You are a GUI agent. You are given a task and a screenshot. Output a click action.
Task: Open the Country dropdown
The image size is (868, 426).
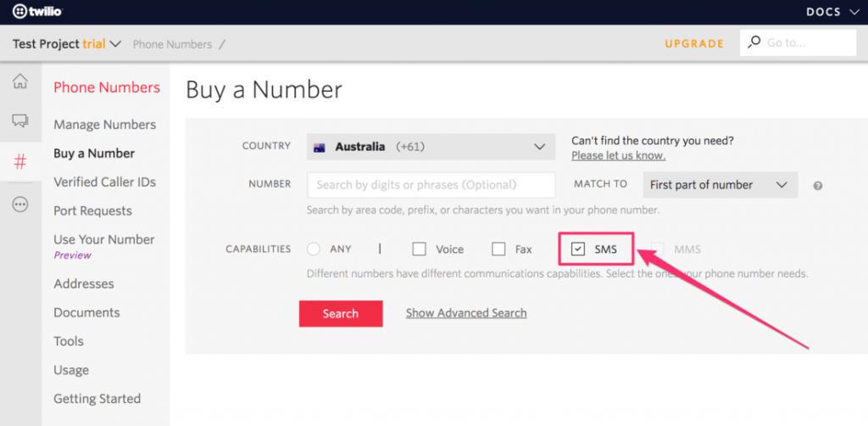point(431,147)
